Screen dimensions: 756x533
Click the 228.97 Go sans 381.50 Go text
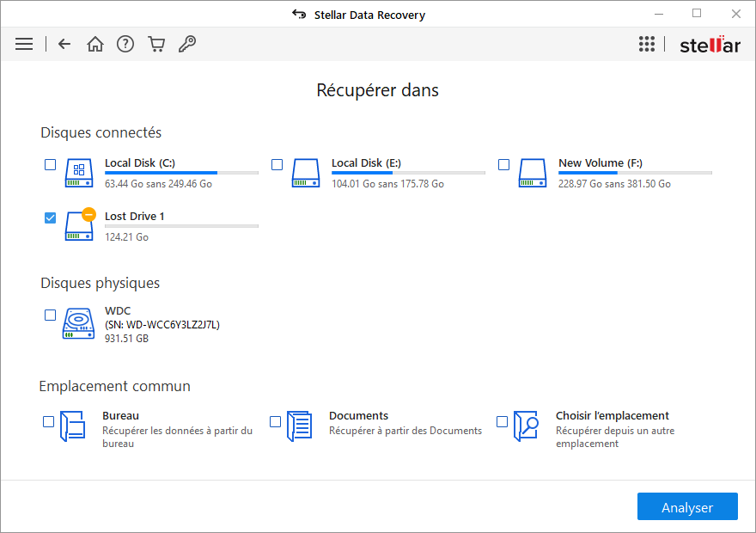pos(614,184)
